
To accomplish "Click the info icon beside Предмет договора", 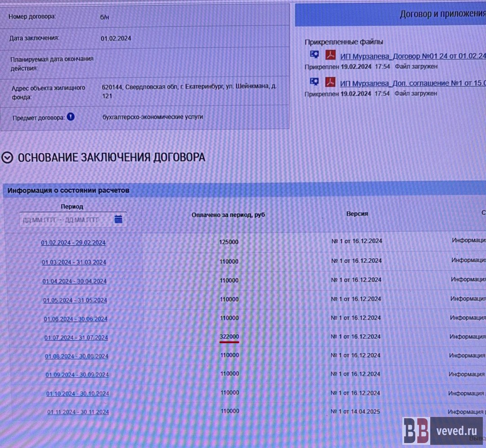I will (x=71, y=117).
